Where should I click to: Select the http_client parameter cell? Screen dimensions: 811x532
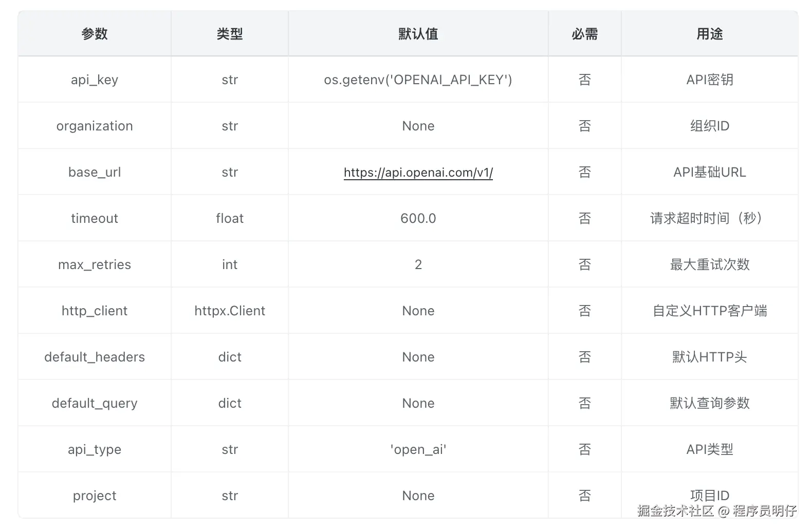(x=95, y=311)
